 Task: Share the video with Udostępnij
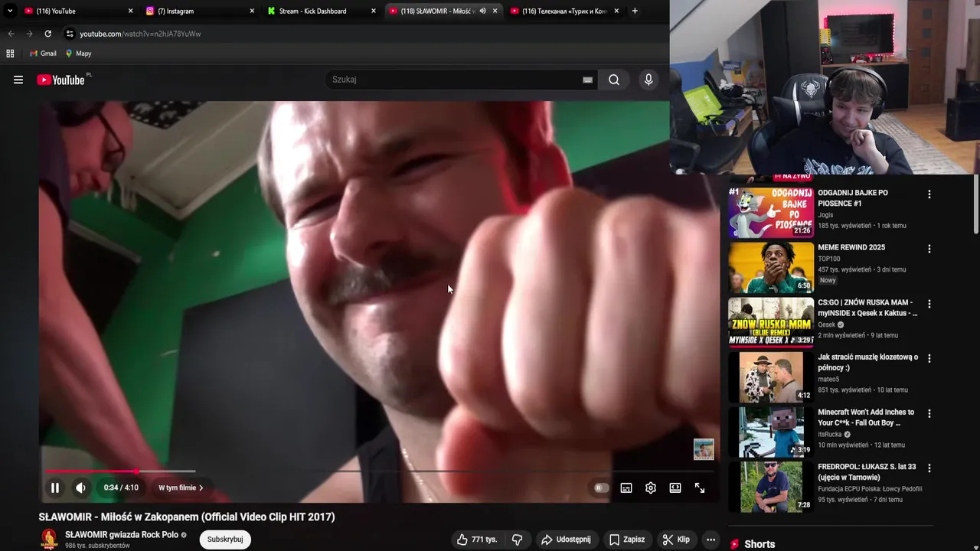pyautogui.click(x=566, y=540)
